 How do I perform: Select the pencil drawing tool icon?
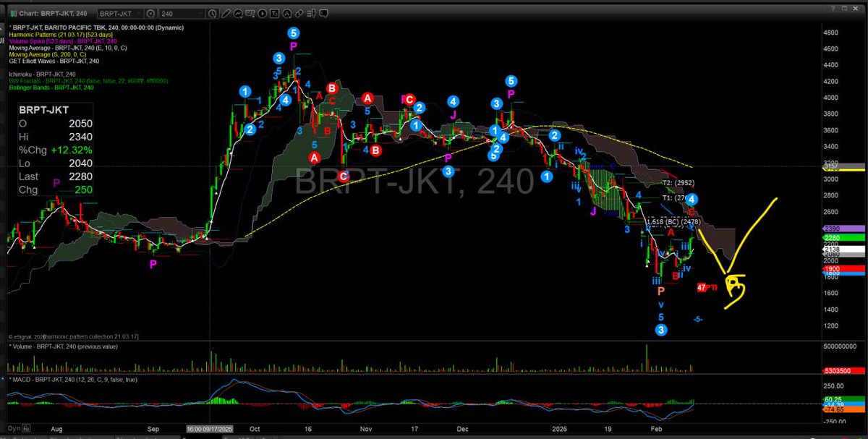226,14
